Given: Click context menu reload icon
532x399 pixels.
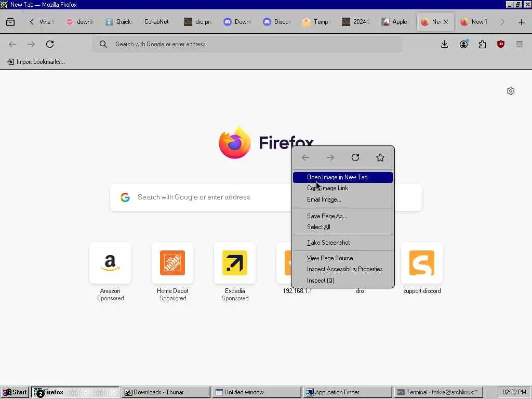Looking at the screenshot, I should pyautogui.click(x=355, y=157).
